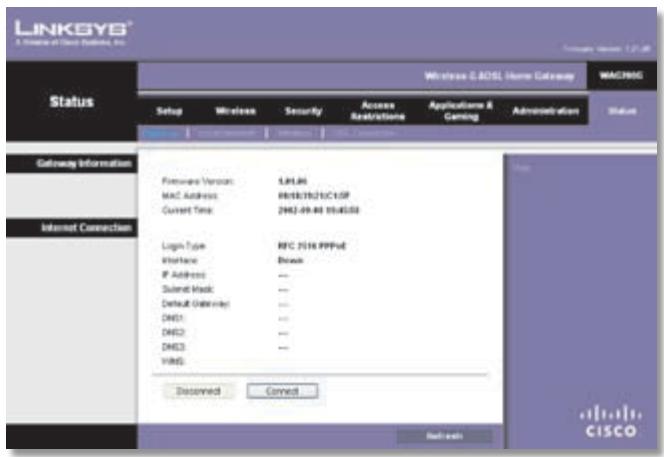This screenshot has width=664, height=457.
Task: Click the Disconnect button
Action: (198, 391)
